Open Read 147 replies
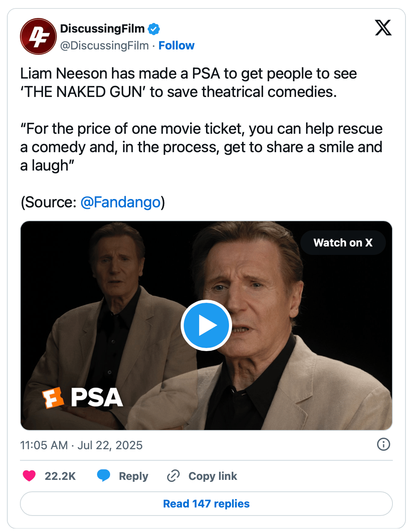 coord(206,504)
